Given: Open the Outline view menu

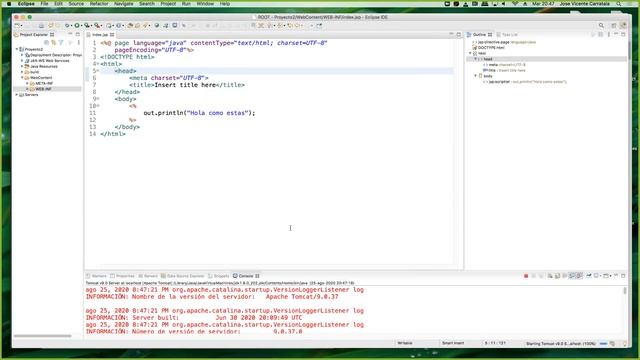Looking at the screenshot, I should tap(609, 35).
